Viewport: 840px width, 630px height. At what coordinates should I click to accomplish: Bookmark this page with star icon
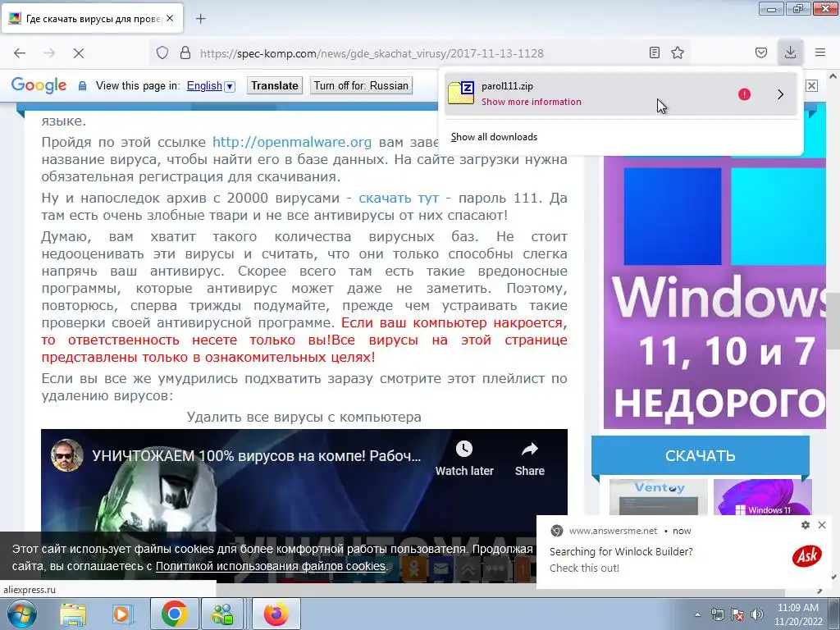click(678, 52)
